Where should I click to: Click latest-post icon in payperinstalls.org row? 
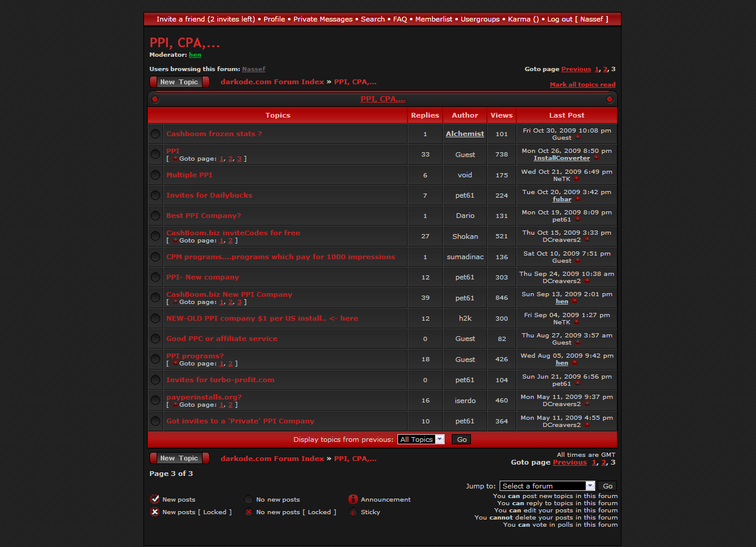coord(587,404)
